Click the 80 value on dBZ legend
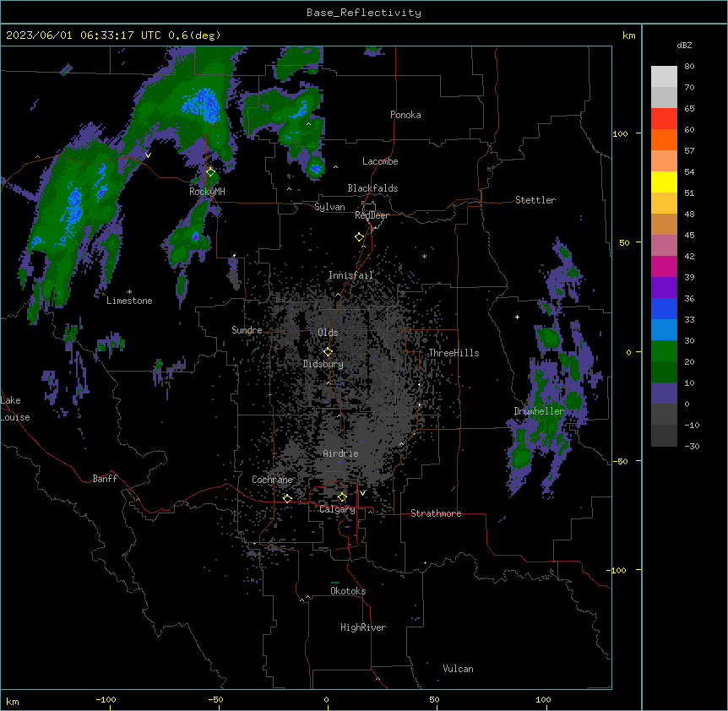The width and height of the screenshot is (728, 711). (689, 67)
